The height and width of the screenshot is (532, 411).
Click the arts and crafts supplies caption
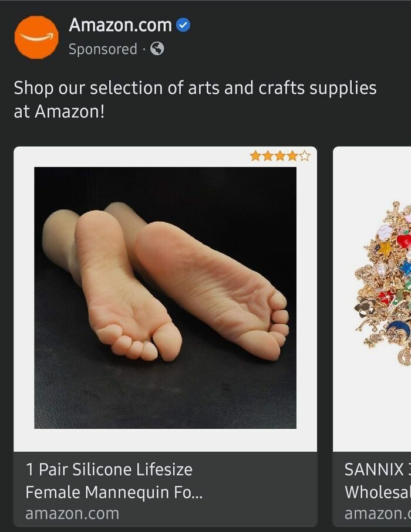tap(196, 99)
